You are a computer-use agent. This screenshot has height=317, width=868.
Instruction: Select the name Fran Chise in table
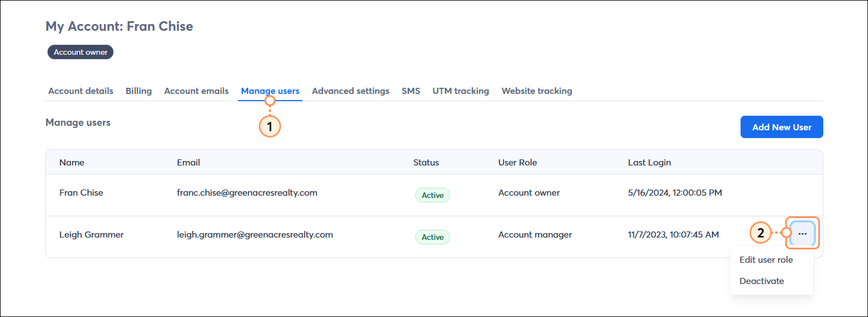pyautogui.click(x=81, y=193)
